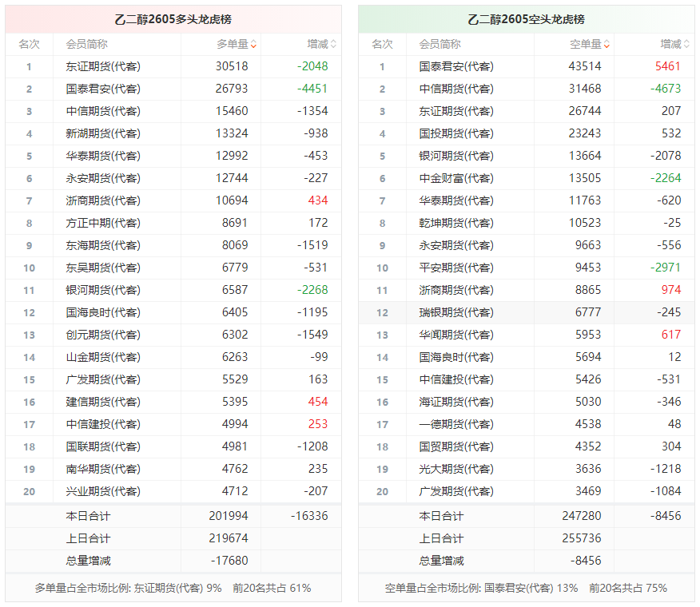Screen dimensions: 700x607
Task: Sort long table by 增减 arrows
Action: (333, 44)
